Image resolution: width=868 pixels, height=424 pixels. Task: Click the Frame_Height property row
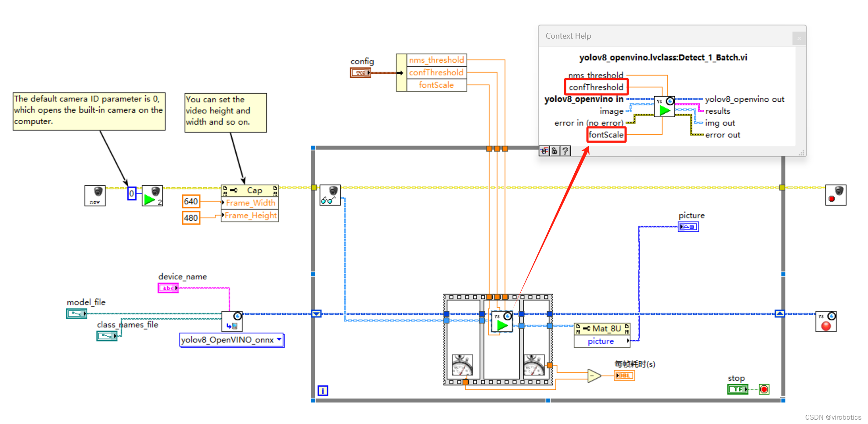[x=250, y=216]
